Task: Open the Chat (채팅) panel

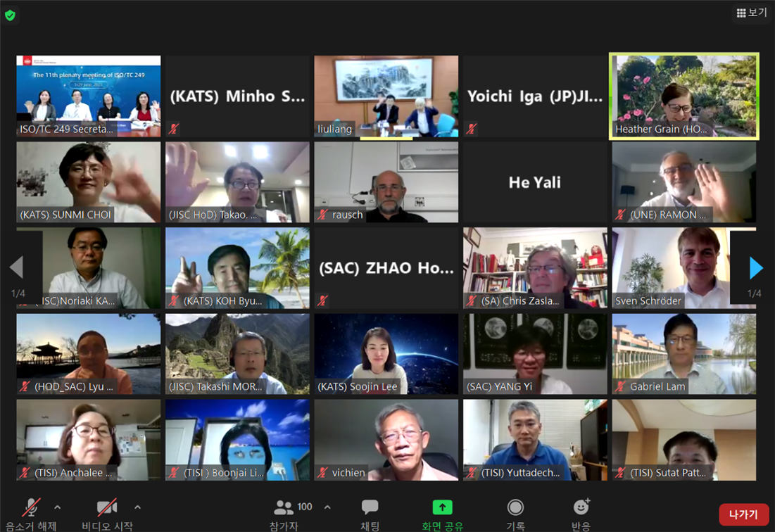Action: [370, 507]
